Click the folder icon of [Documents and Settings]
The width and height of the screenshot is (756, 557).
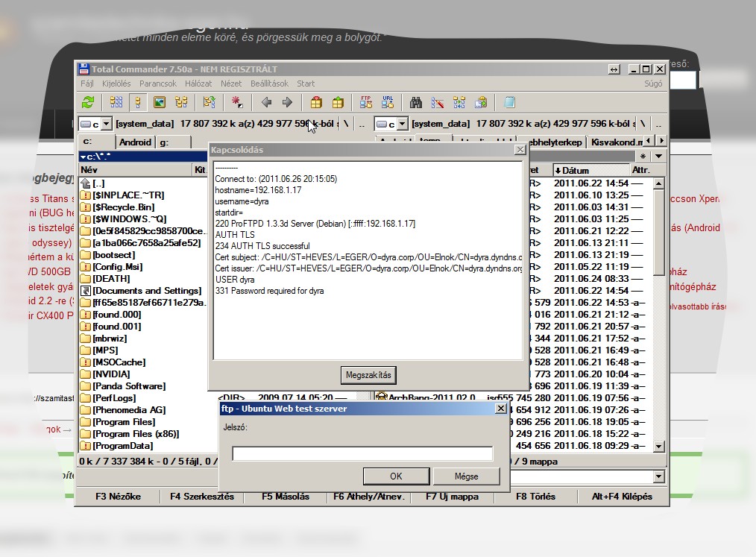pos(86,291)
